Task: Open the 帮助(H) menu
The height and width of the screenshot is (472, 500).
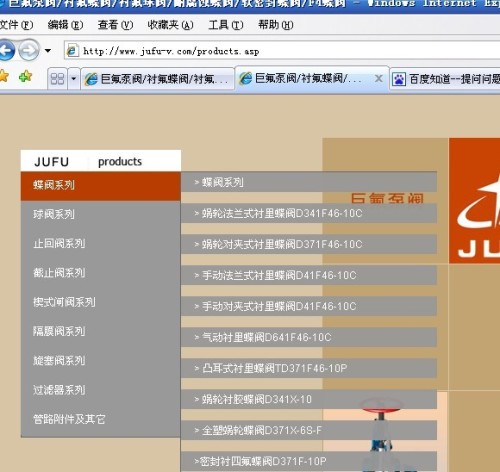Action: pyautogui.click(x=276, y=25)
